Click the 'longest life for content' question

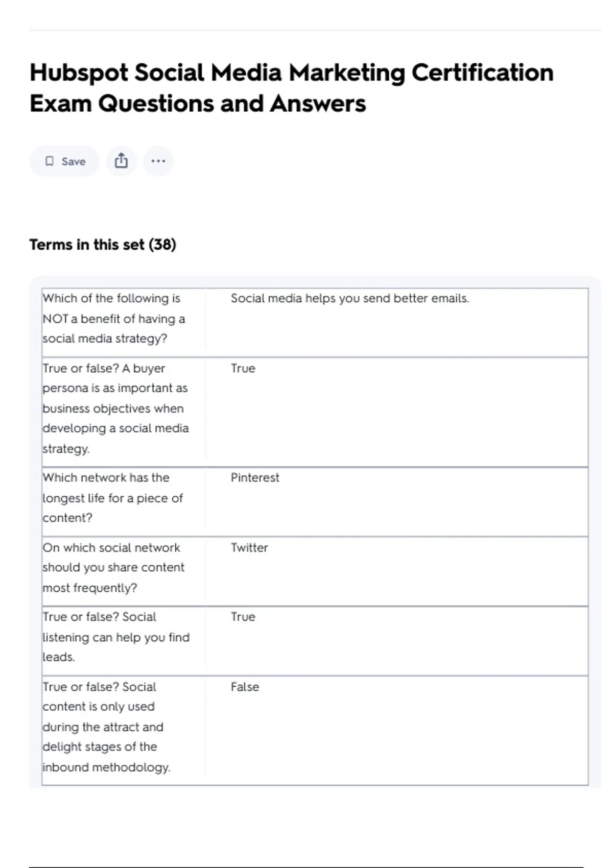(x=112, y=498)
